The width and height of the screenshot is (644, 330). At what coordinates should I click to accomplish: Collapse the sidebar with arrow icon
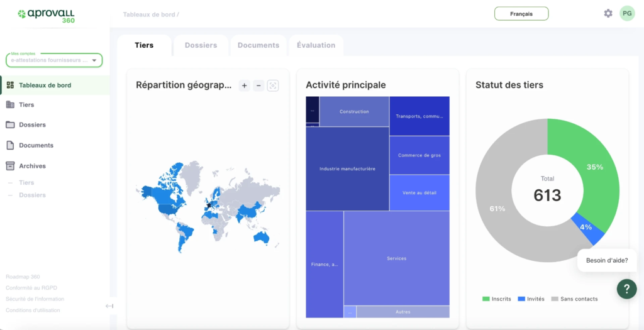pos(109,305)
